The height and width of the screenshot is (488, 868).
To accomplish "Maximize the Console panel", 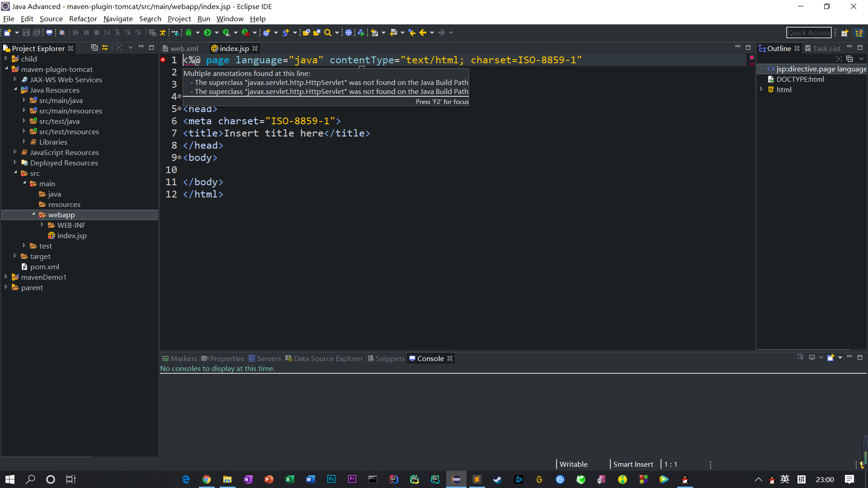I will (860, 357).
